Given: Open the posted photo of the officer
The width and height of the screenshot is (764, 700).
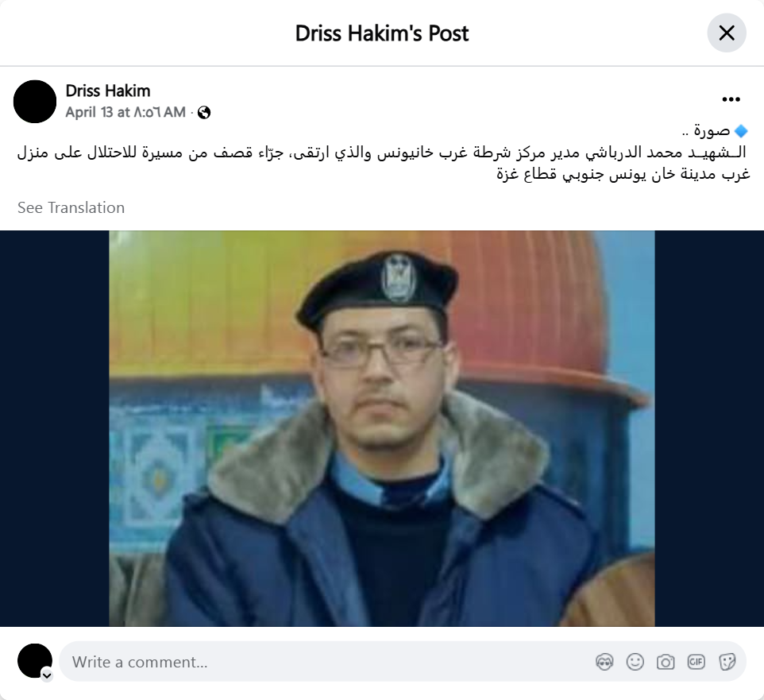Looking at the screenshot, I should 381,428.
